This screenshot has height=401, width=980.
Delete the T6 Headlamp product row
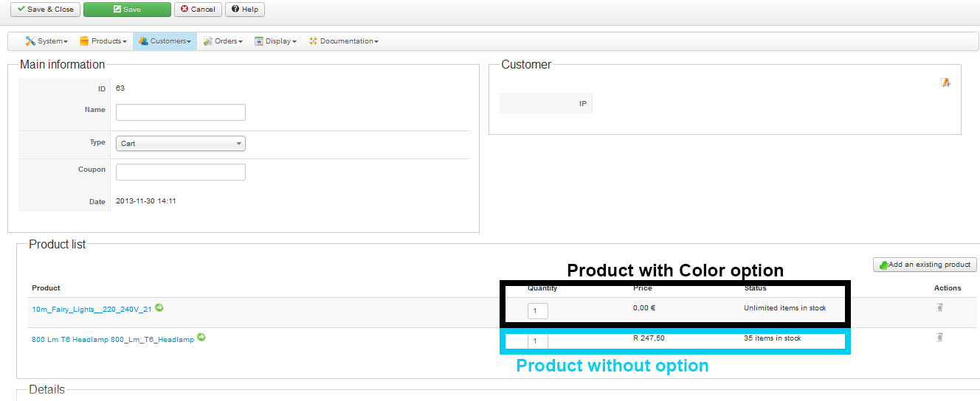[x=939, y=338]
